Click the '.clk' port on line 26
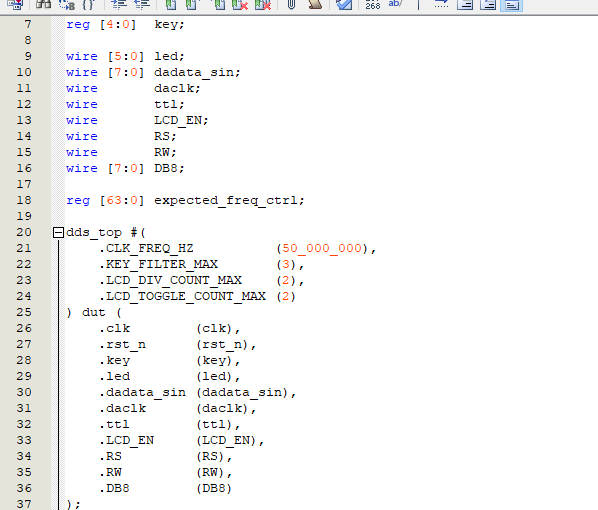The width and height of the screenshot is (598, 510). (x=114, y=329)
